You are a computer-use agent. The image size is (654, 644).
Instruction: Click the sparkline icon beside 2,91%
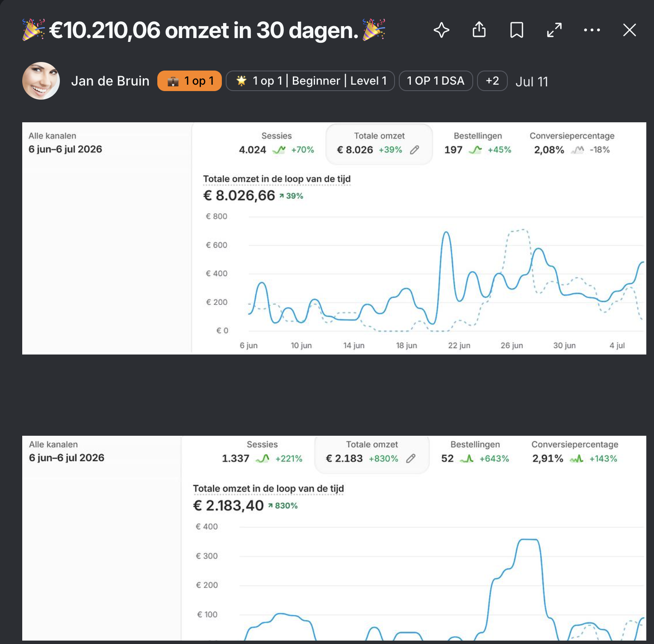[577, 458]
